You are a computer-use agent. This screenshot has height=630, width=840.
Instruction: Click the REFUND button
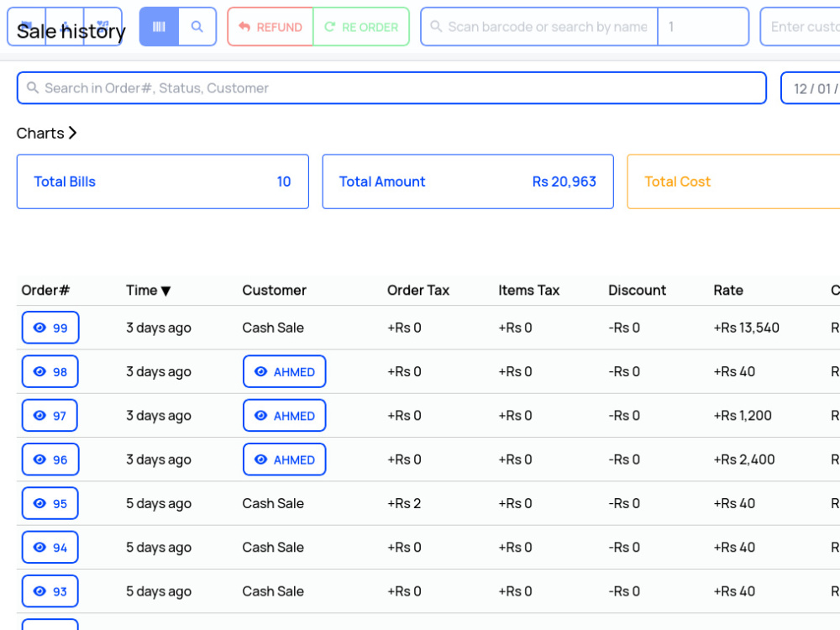(x=270, y=27)
